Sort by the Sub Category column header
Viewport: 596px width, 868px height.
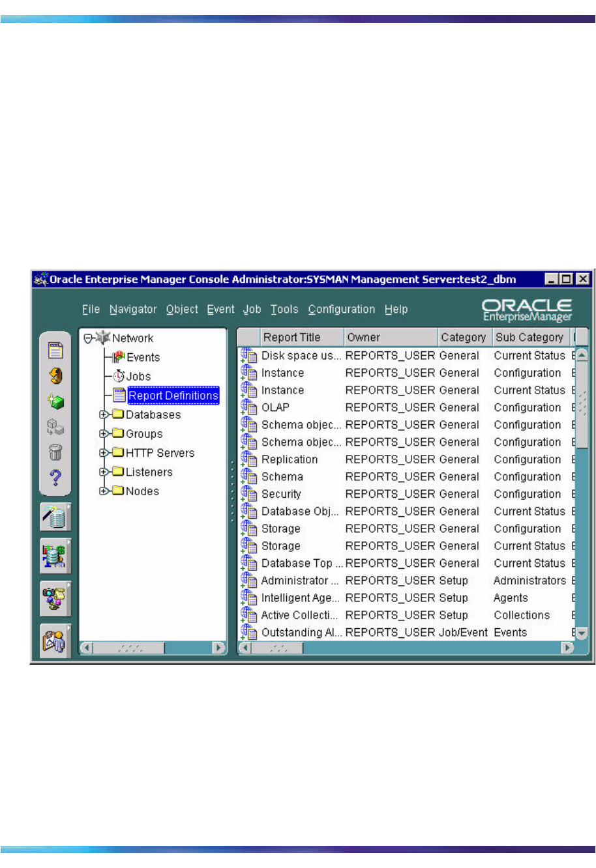531,338
